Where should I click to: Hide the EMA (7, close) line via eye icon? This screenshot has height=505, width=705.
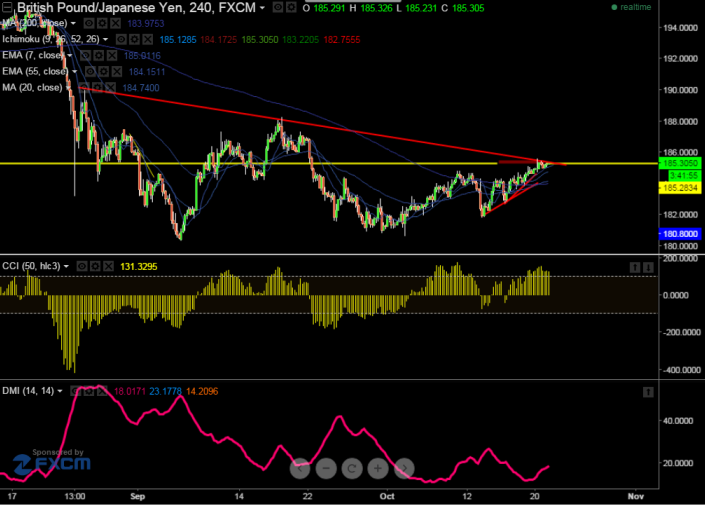[x=85, y=56]
